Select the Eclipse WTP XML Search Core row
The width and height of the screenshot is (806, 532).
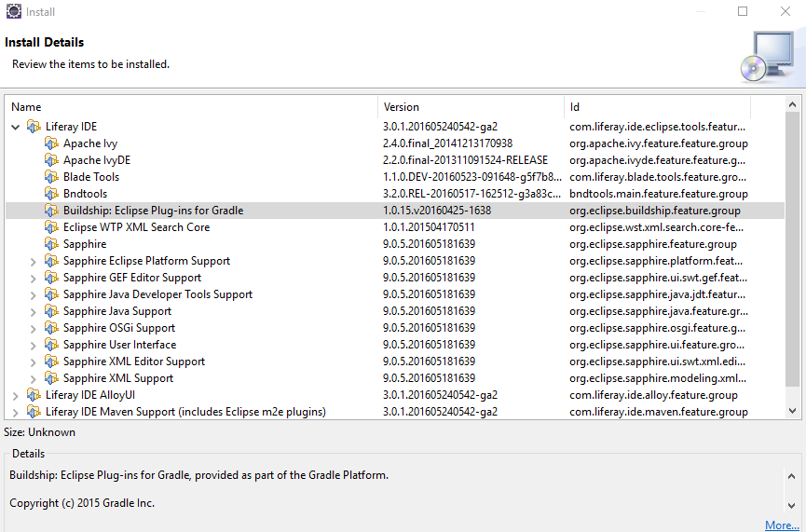coord(395,227)
